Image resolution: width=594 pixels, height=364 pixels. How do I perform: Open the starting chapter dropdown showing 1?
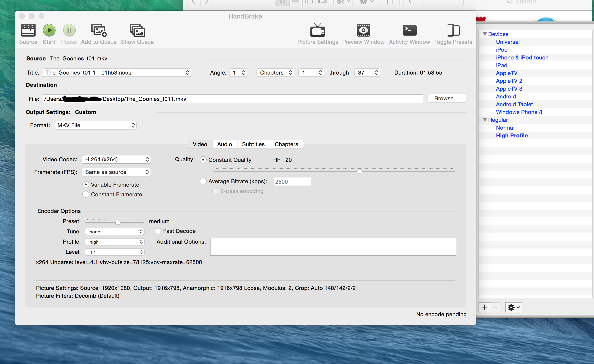click(x=311, y=73)
